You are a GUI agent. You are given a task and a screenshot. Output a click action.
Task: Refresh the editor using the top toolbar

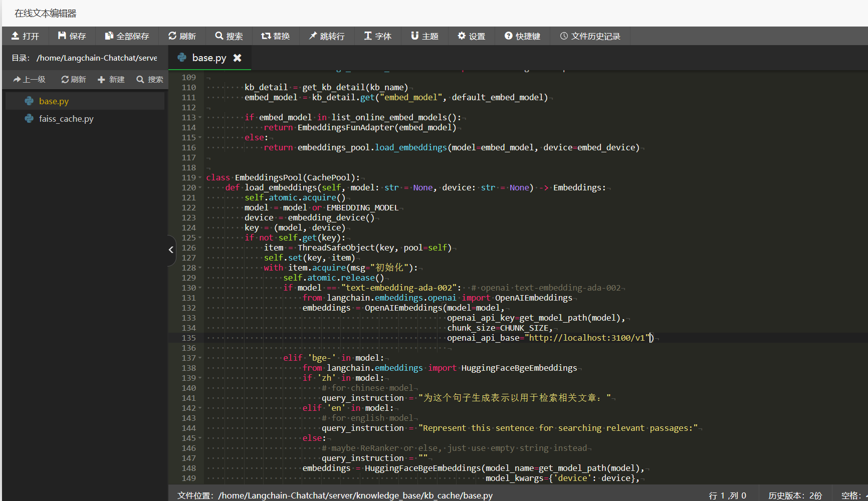(182, 36)
